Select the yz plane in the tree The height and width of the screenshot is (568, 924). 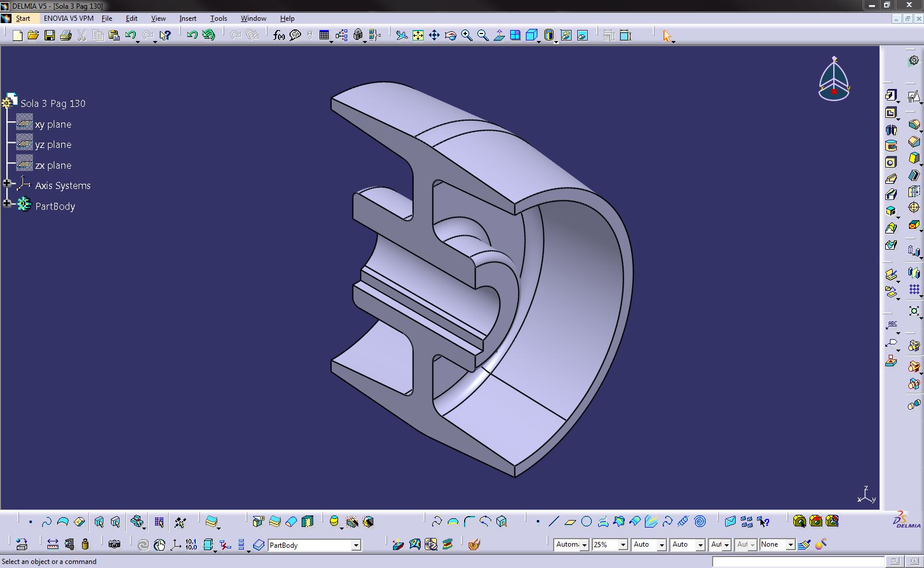pos(53,144)
